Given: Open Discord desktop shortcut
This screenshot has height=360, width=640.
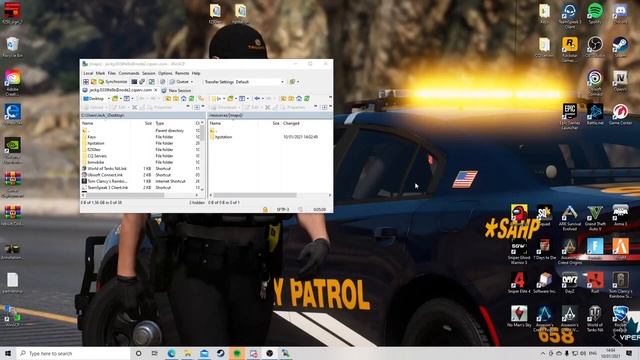Looking at the screenshot, I should click(620, 13).
